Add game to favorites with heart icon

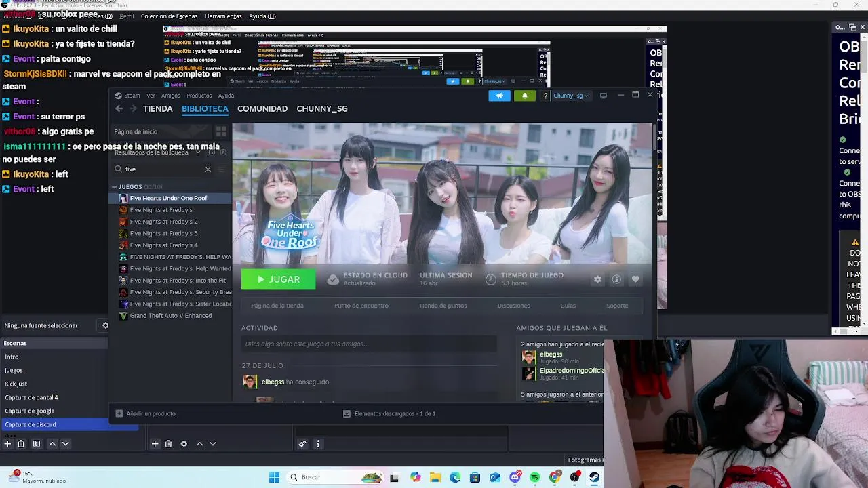tap(635, 279)
